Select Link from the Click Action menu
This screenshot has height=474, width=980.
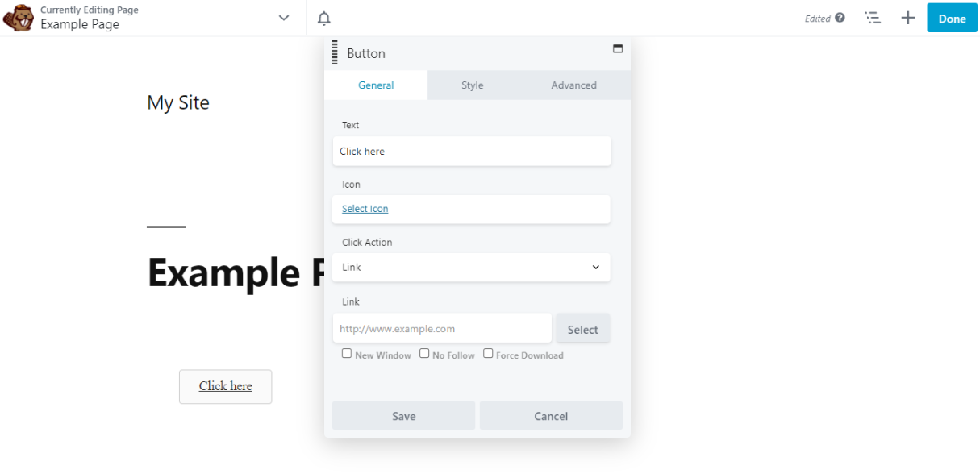471,267
